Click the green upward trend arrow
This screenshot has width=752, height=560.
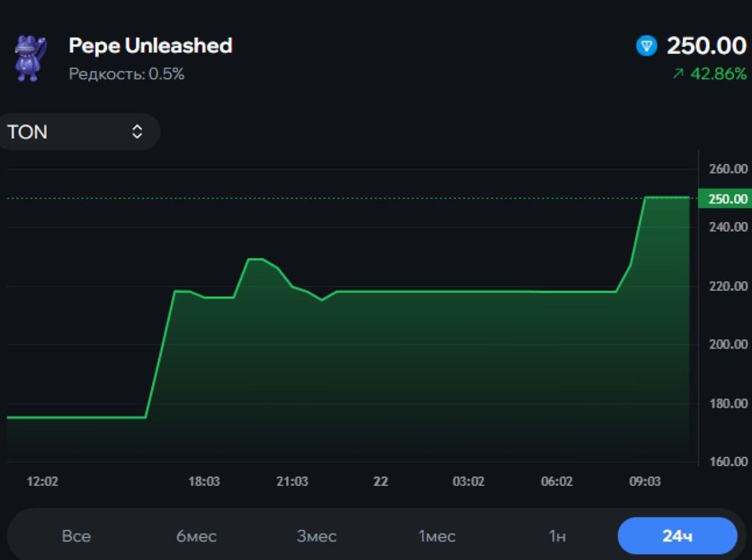[678, 75]
